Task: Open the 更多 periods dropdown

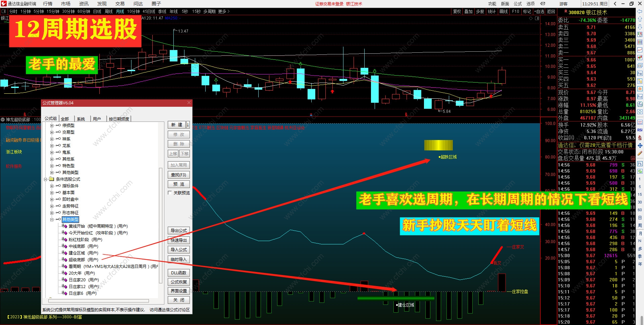Action: 224,11
